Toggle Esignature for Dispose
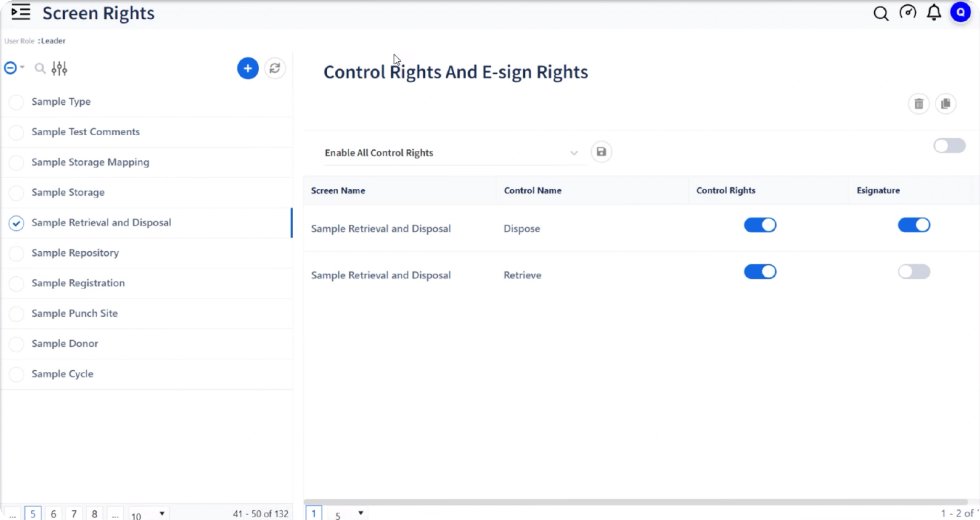This screenshot has width=980, height=520. (914, 225)
